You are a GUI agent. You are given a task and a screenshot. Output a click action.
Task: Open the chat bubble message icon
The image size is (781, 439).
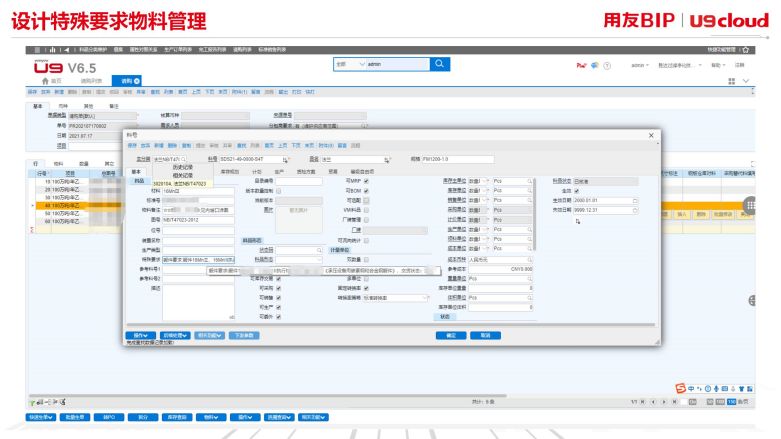pyautogui.click(x=595, y=65)
